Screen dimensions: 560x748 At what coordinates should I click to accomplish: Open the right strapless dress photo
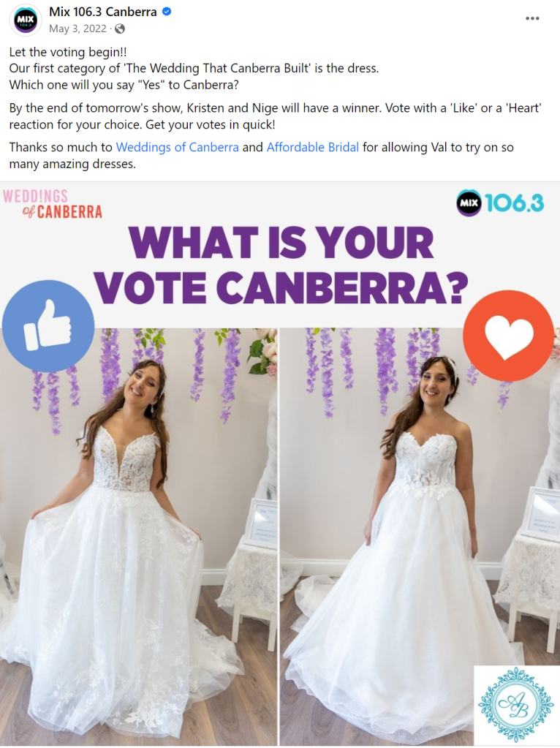coord(420,536)
